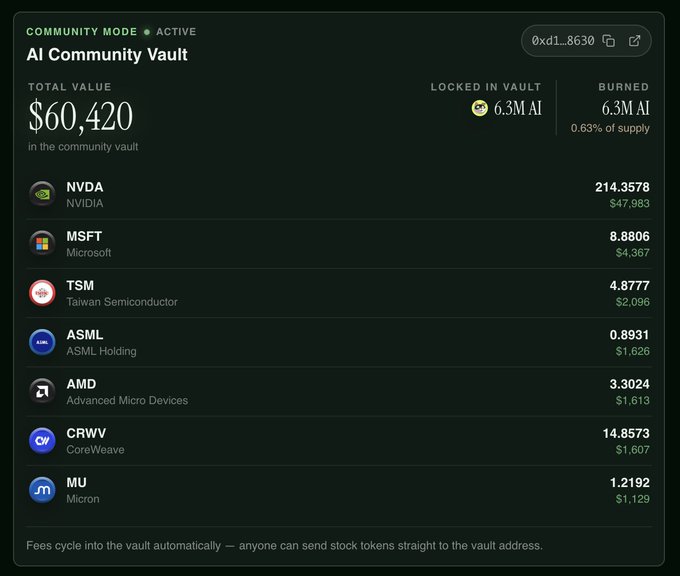Click the TSM ticker label
680x576 pixels.
pos(80,285)
